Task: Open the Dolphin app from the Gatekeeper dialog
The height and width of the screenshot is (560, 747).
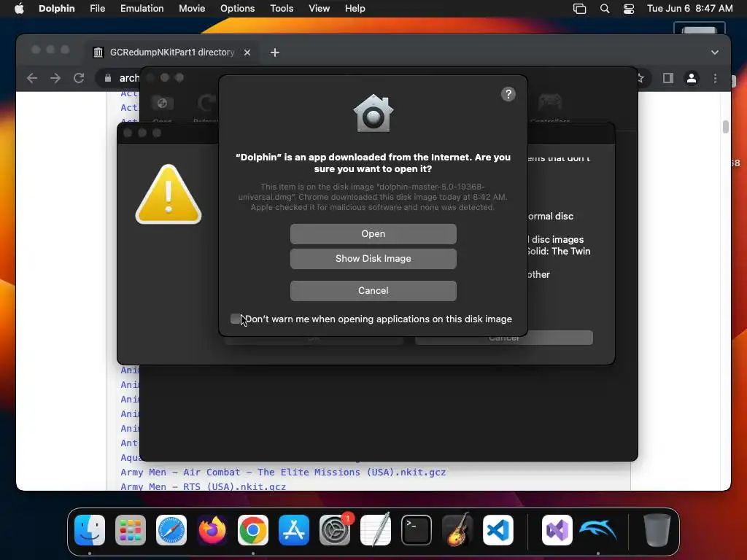Action: 373,234
